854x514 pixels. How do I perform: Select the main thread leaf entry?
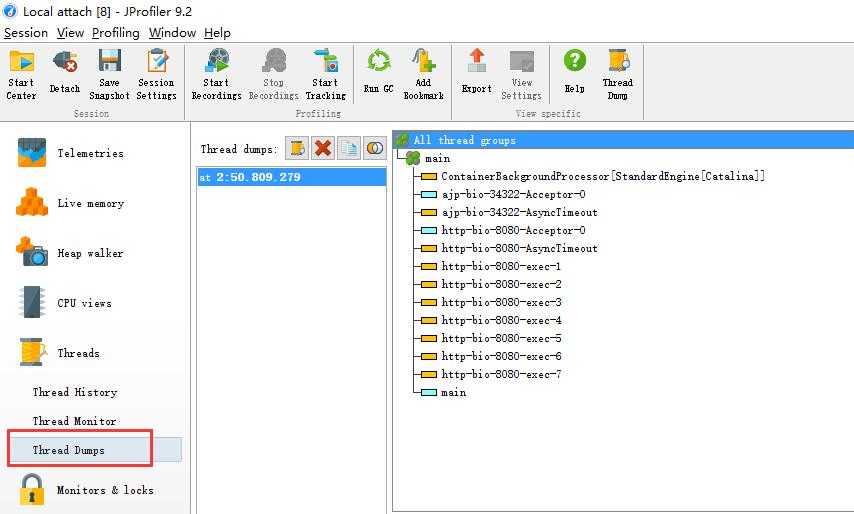tap(444, 392)
